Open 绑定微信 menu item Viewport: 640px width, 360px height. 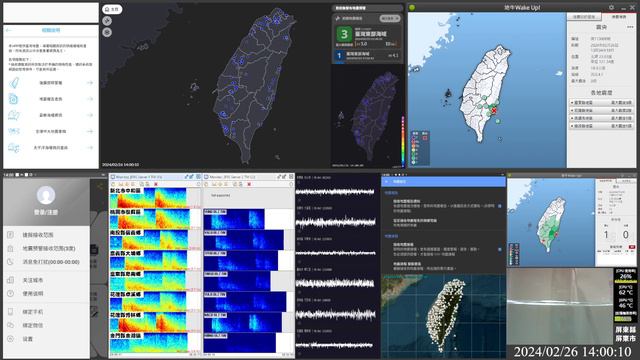point(47,325)
